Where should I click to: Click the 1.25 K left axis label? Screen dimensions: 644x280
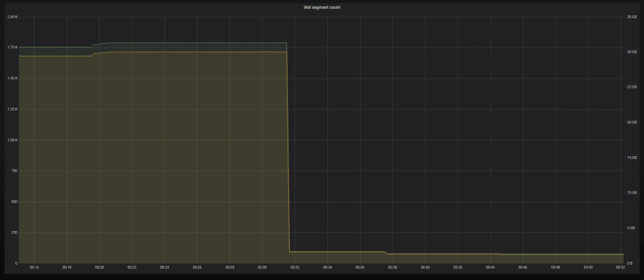[x=12, y=109]
